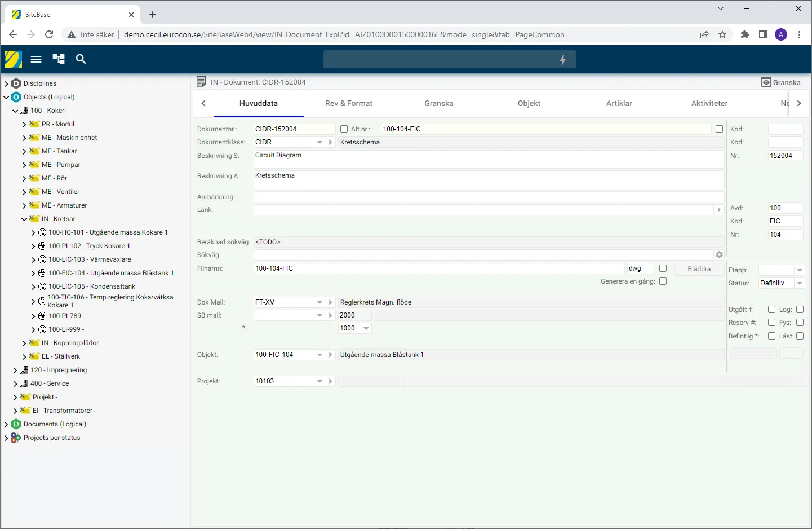
Task: Go back with the browser back arrow
Action: [13, 34]
